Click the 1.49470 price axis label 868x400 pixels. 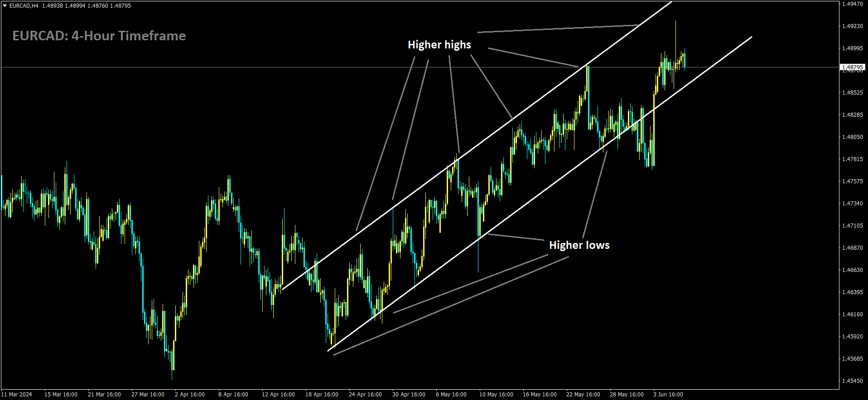852,4
